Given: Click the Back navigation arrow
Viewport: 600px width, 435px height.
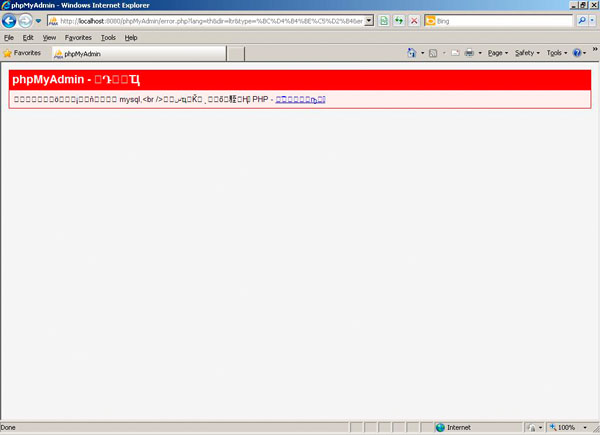Looking at the screenshot, I should pos(9,21).
